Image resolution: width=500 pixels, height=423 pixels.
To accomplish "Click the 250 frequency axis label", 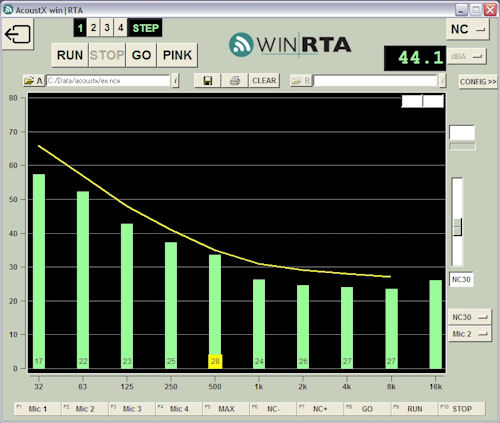I will point(171,387).
